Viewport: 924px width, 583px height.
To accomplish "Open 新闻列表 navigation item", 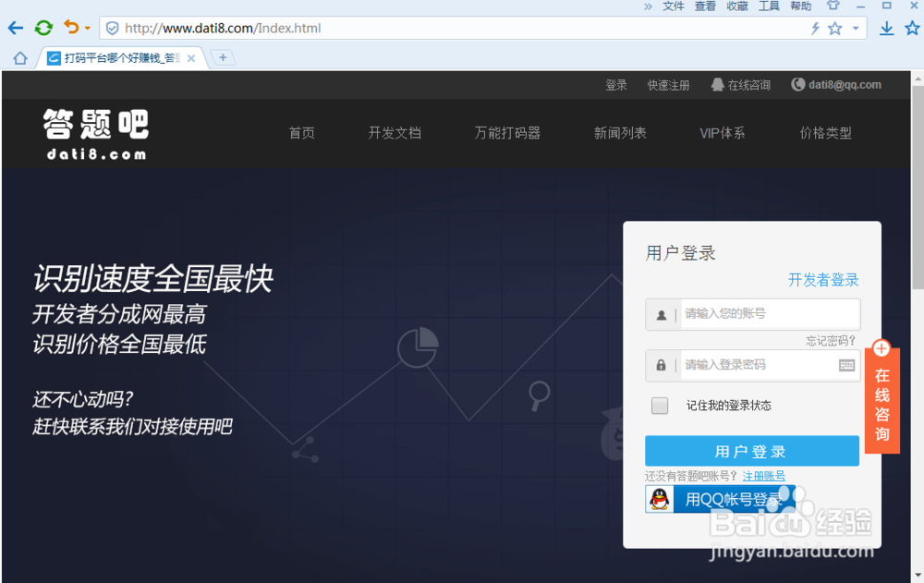I will pyautogui.click(x=620, y=133).
